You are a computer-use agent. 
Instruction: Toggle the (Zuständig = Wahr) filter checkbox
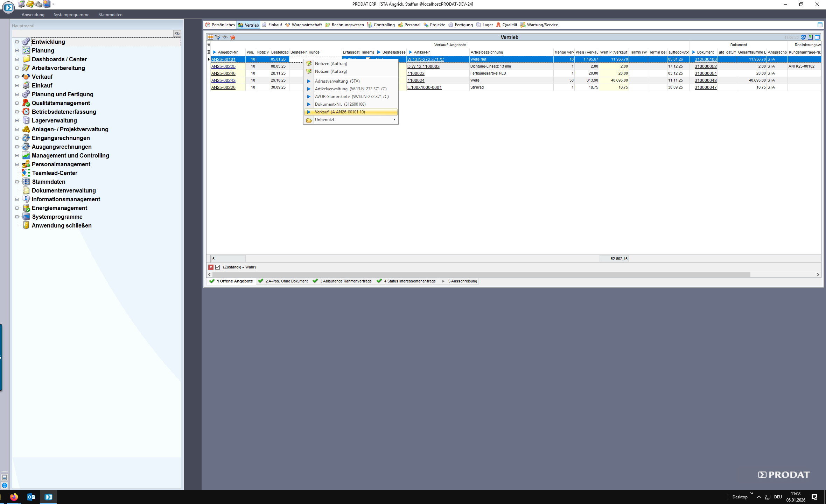tap(218, 267)
